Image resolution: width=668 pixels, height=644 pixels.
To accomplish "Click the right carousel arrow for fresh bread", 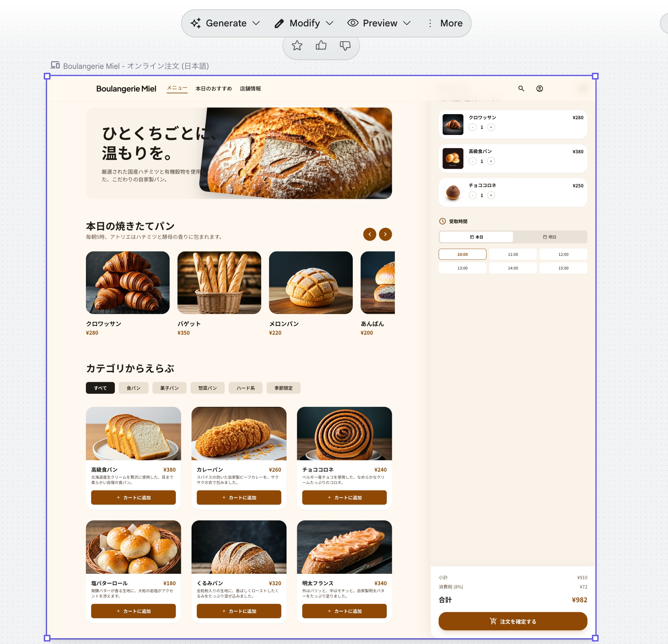I will (x=385, y=234).
